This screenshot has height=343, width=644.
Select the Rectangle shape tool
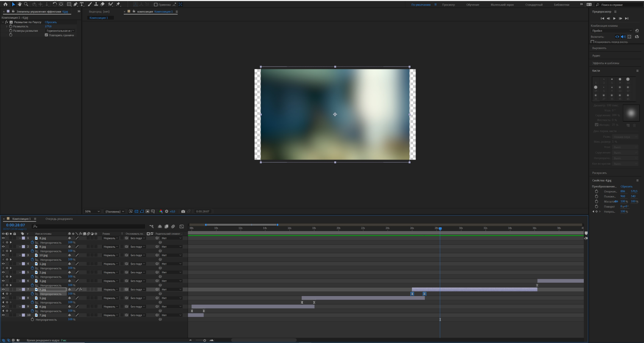click(69, 4)
